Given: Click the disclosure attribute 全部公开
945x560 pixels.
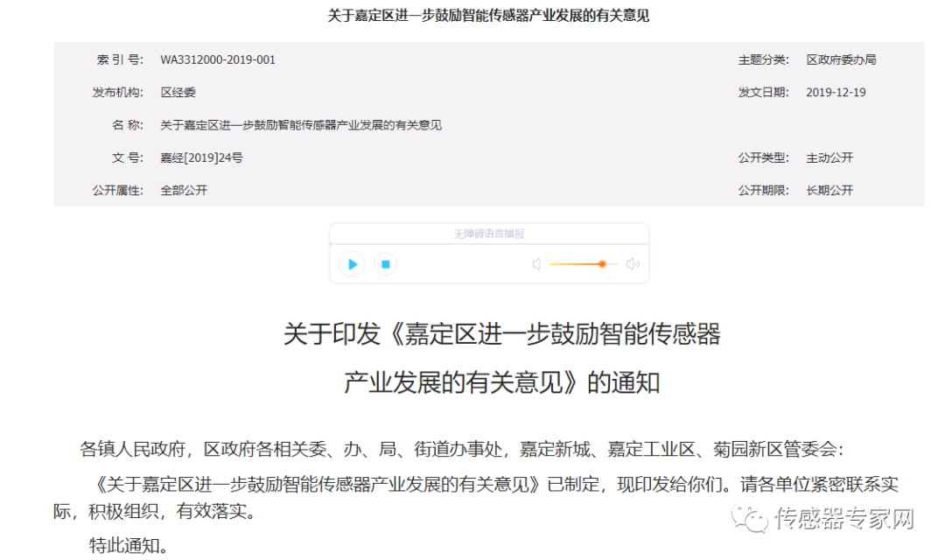Looking at the screenshot, I should tap(184, 190).
